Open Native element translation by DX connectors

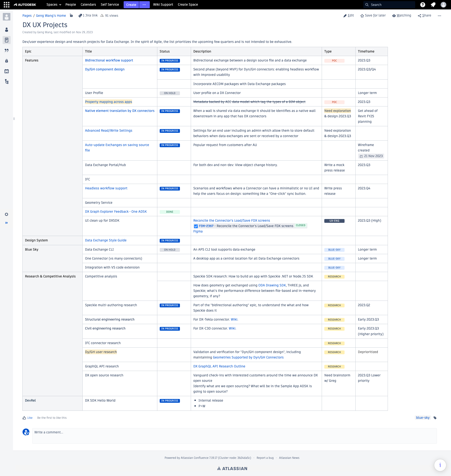point(120,111)
